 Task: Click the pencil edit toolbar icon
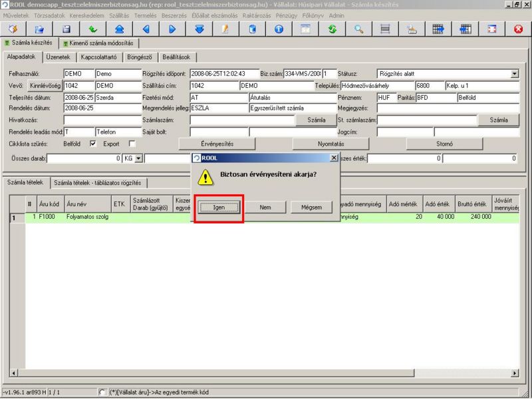tap(225, 29)
